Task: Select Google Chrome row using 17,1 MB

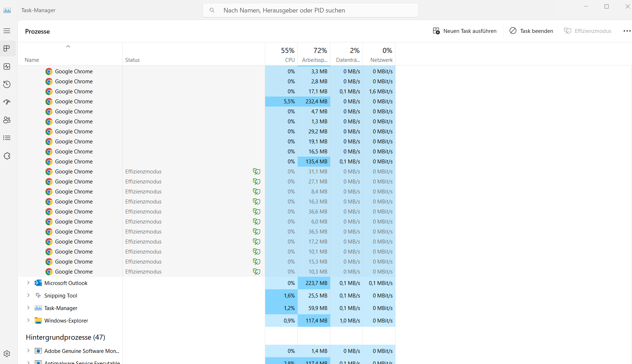Action: (206, 92)
